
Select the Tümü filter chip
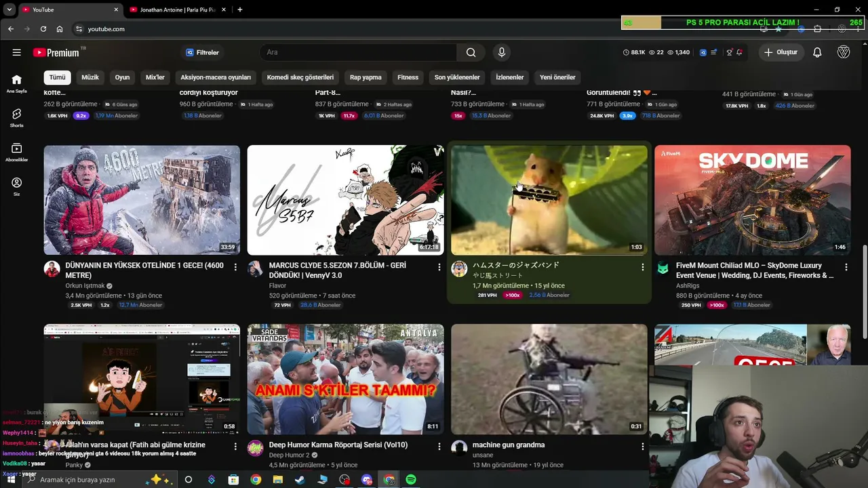(x=57, y=77)
